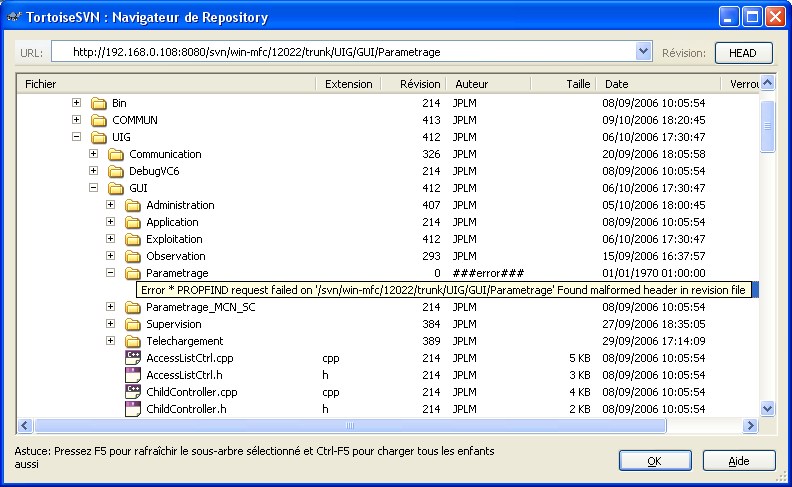The width and height of the screenshot is (792, 487).
Task: Click the Administration folder icon
Action: [133, 206]
